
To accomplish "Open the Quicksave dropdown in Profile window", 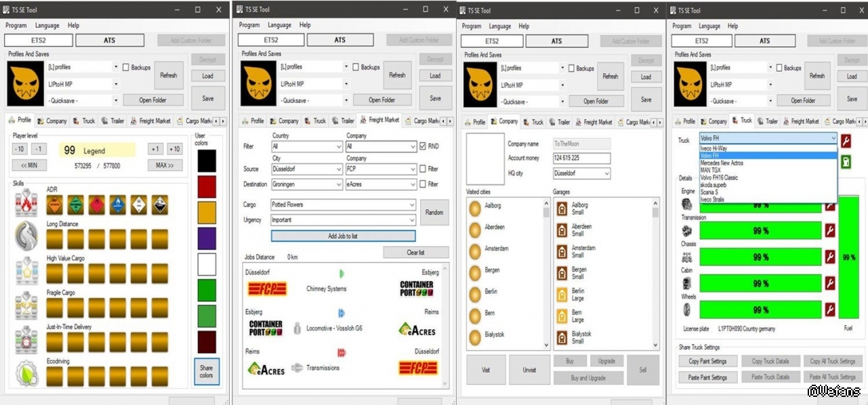I will click(x=83, y=100).
